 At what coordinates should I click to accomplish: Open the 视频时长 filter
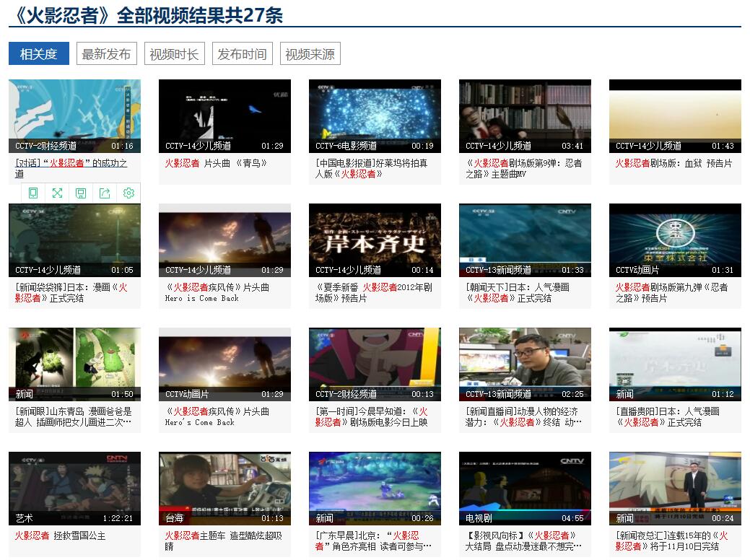[x=175, y=53]
